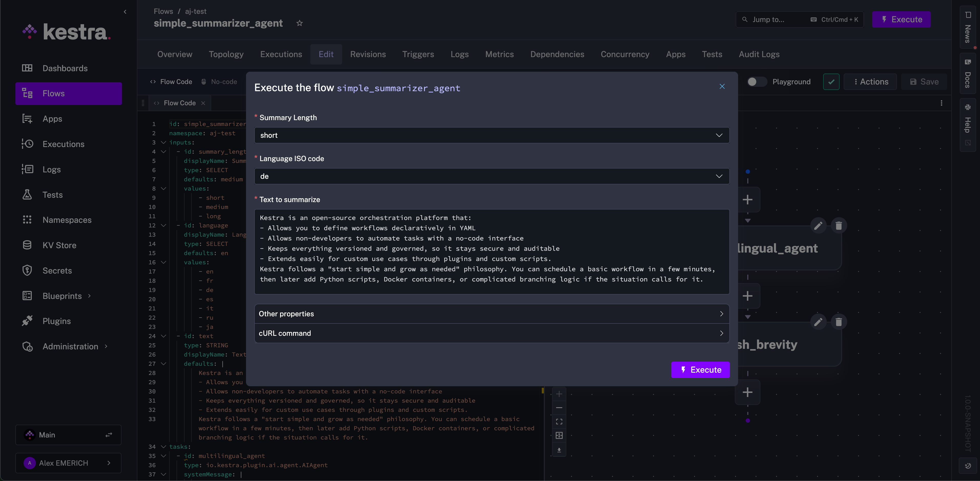This screenshot has width=980, height=481.
Task: Switch to the Revisions tab
Action: (368, 54)
